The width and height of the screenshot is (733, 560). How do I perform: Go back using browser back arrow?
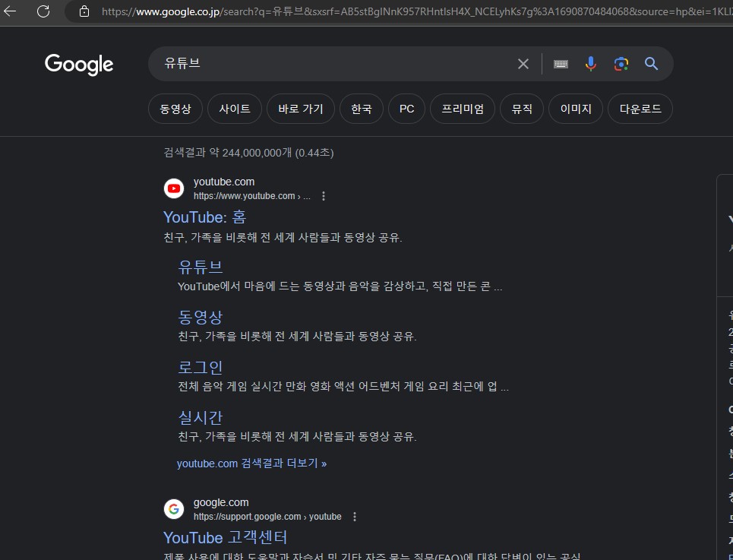click(x=10, y=11)
